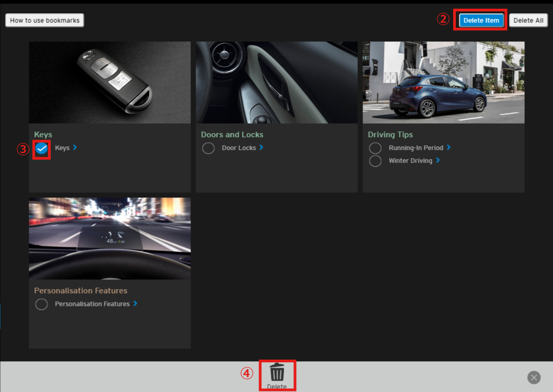The height and width of the screenshot is (392, 553).
Task: Click the chevron after Personalisation Features link
Action: point(135,303)
